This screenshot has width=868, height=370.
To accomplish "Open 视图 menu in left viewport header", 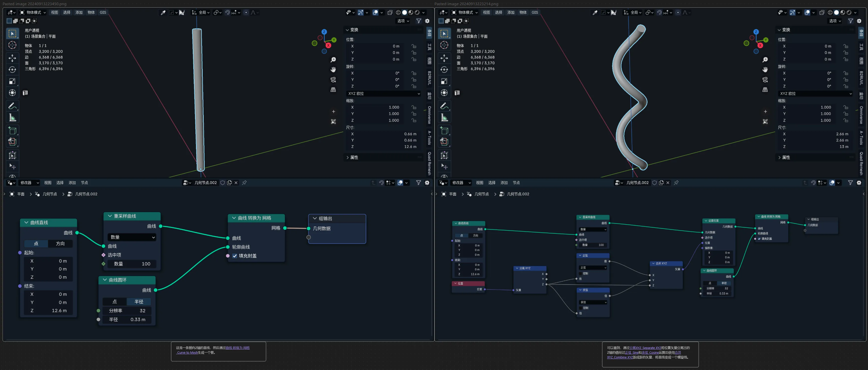I will (x=54, y=12).
